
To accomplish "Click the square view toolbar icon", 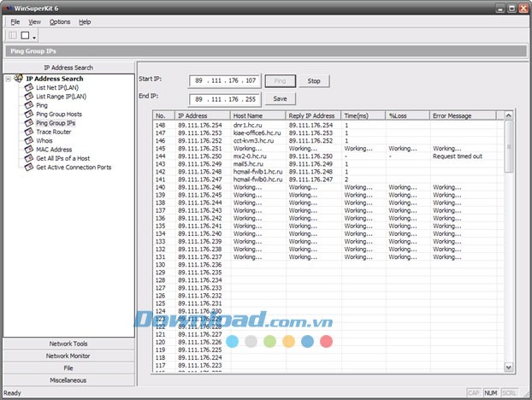I will [25, 35].
